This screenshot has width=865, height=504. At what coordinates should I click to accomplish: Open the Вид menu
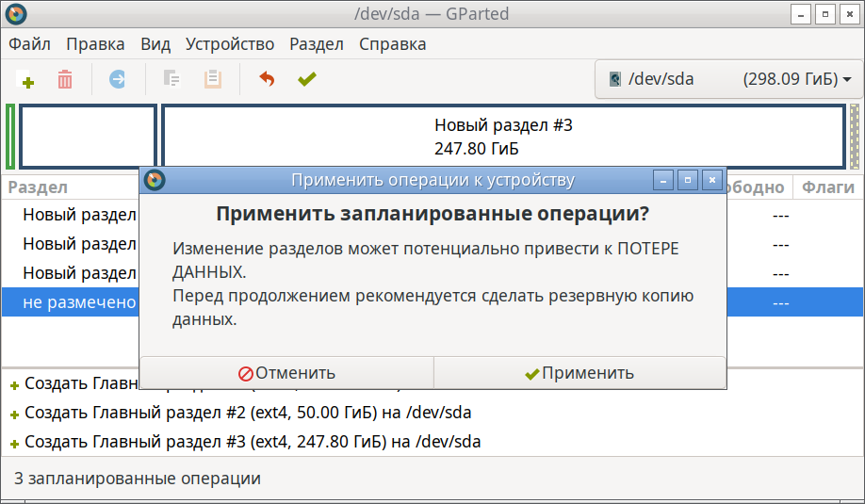tap(155, 44)
